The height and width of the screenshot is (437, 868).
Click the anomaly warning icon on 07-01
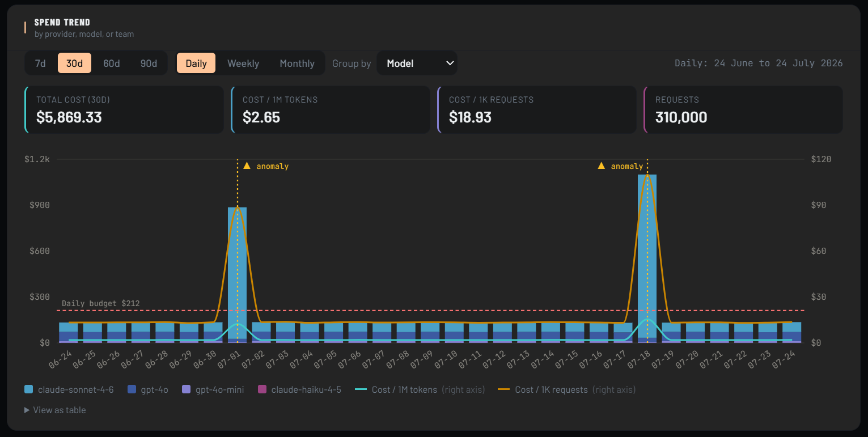click(x=247, y=166)
